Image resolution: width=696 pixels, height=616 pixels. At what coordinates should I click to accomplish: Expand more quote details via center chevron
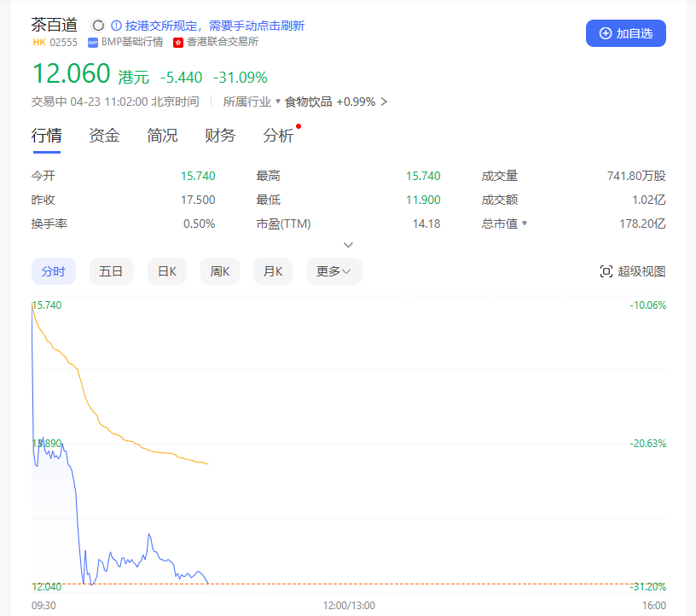(348, 244)
